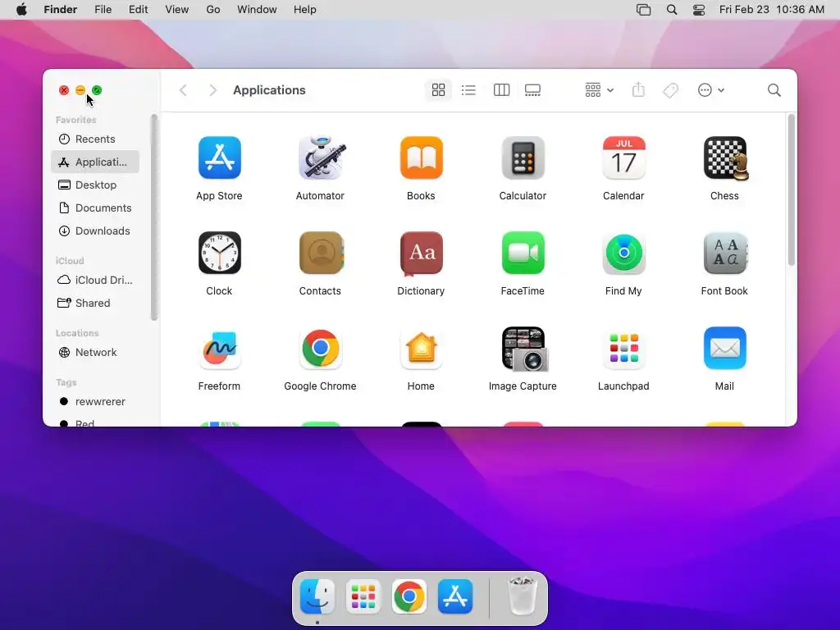
Task: Click the FaceTime app icon
Action: pyautogui.click(x=523, y=253)
